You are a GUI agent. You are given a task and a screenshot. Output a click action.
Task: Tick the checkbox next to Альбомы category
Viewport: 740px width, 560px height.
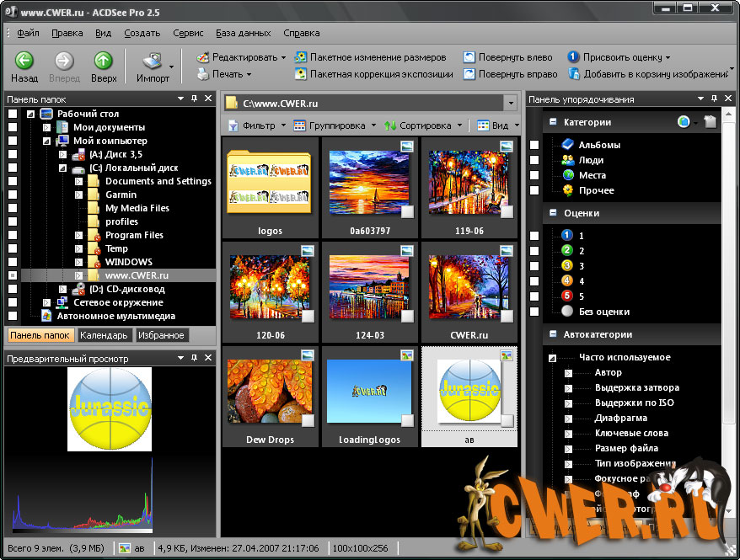pyautogui.click(x=534, y=145)
